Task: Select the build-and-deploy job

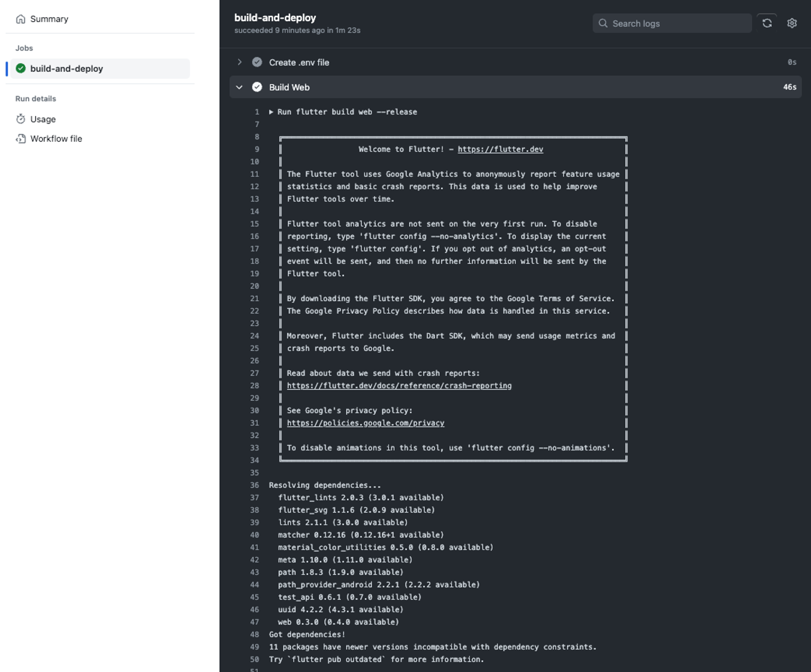Action: click(67, 69)
